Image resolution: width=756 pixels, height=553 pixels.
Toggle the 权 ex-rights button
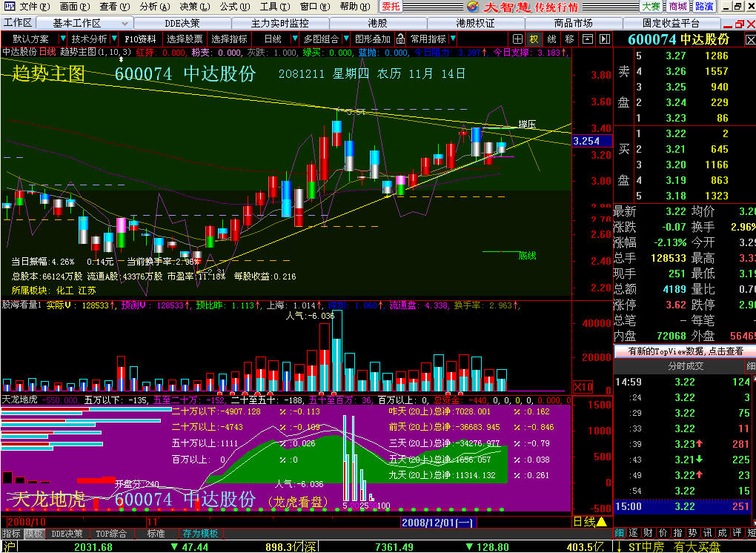pos(534,39)
